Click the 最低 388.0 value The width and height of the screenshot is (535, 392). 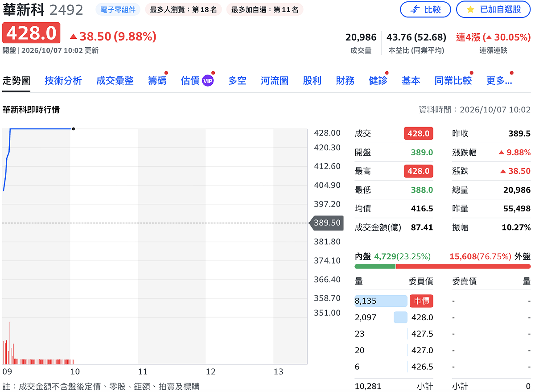(422, 190)
